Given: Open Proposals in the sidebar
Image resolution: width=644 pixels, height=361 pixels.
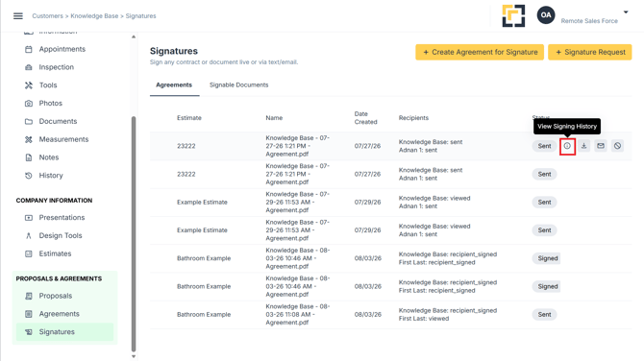Looking at the screenshot, I should point(56,296).
